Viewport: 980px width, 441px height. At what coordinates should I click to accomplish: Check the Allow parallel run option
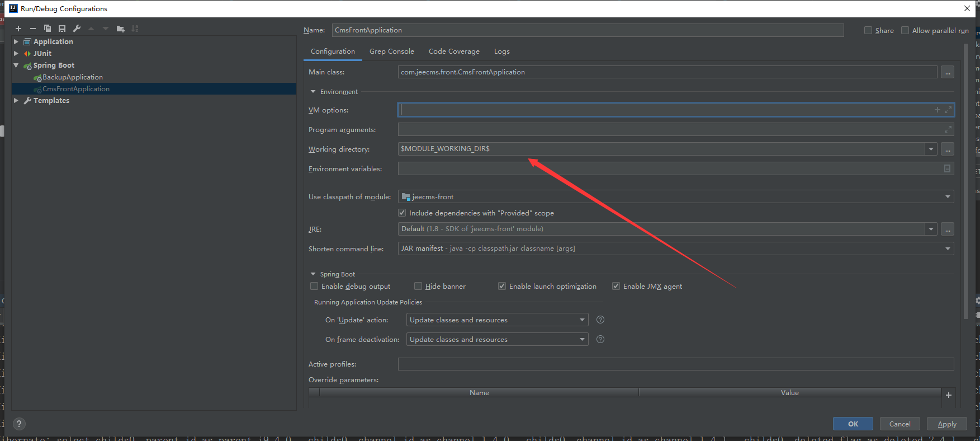coord(905,31)
